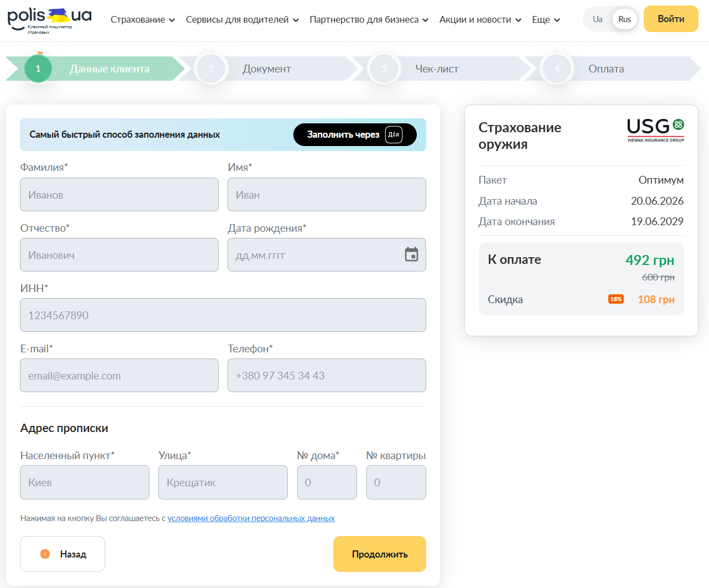Open Акции и новости dropdown

(480, 19)
